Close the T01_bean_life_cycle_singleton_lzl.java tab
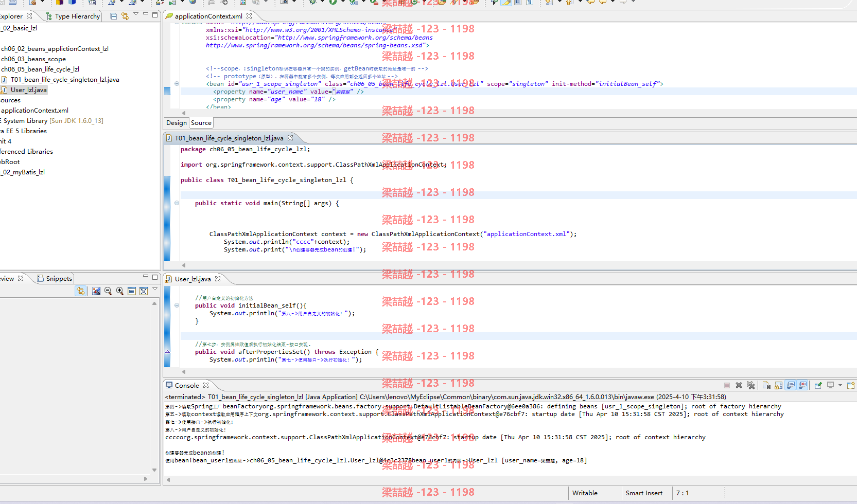Image resolution: width=857 pixels, height=504 pixels. (290, 138)
